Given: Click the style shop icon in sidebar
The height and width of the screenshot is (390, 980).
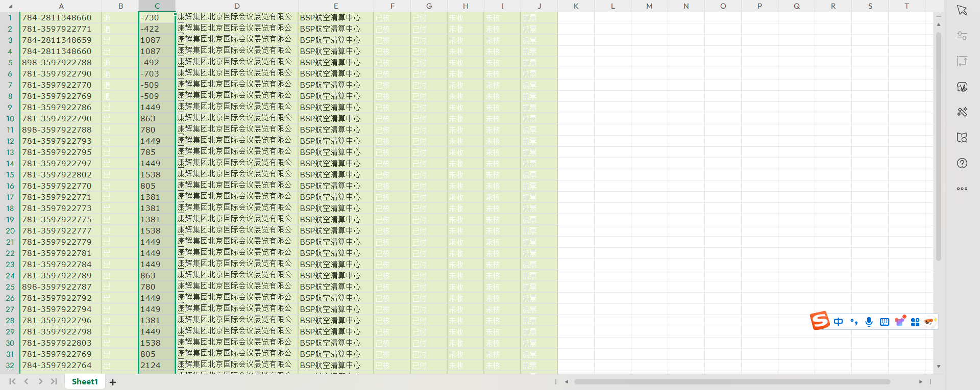Looking at the screenshot, I should click(x=962, y=87).
